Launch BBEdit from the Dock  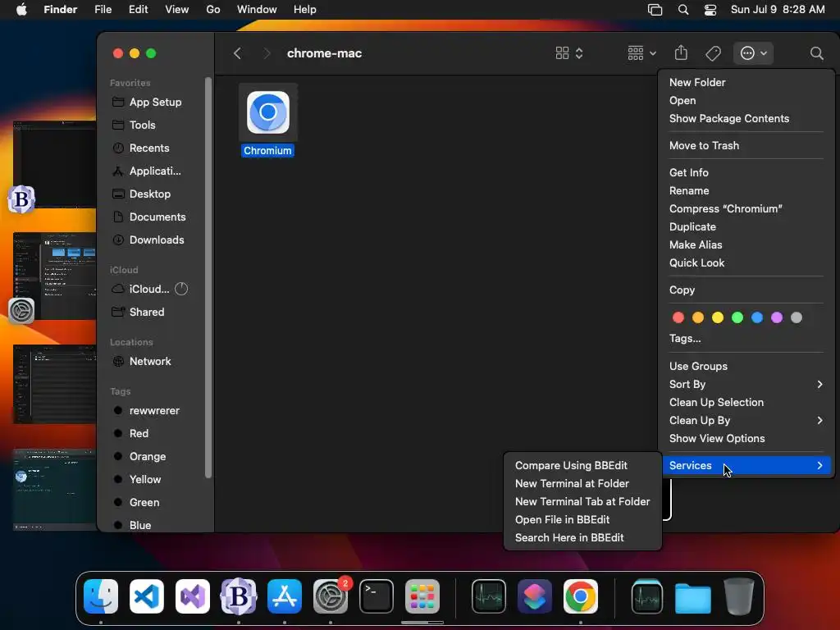coord(239,596)
